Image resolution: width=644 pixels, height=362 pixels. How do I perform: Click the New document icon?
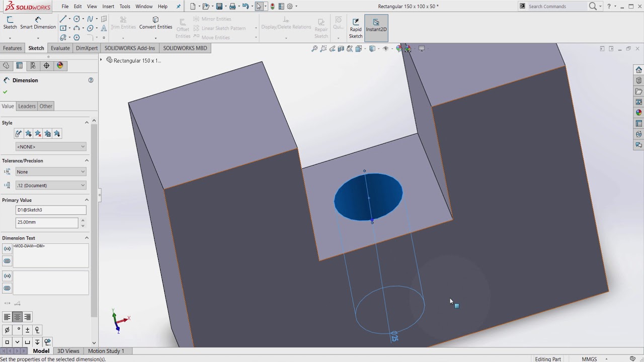click(x=193, y=7)
